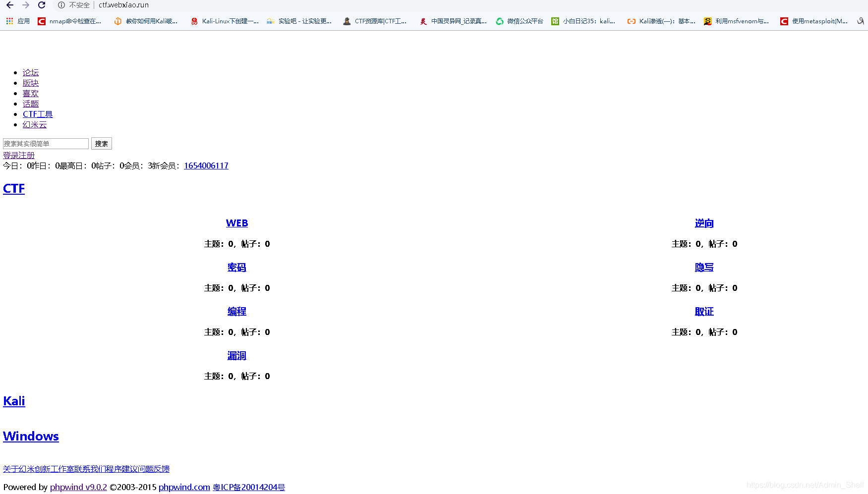Screen dimensions: 868x494
Task: Click the 利用msfvenom bookmark favicon
Action: [x=708, y=21]
